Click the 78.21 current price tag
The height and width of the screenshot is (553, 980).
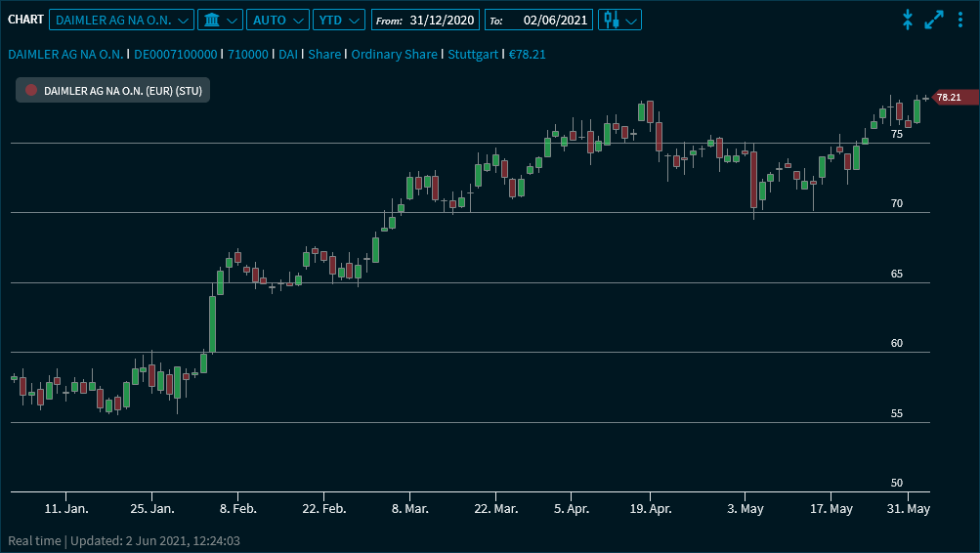[948, 97]
